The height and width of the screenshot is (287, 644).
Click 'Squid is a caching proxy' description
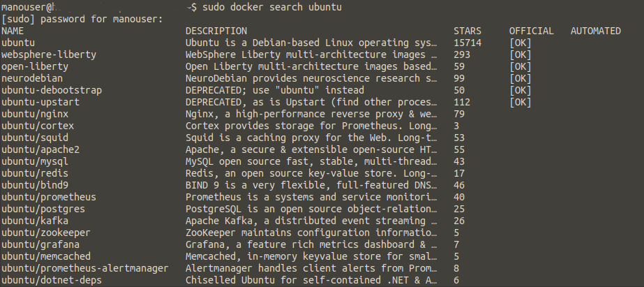tap(311, 138)
